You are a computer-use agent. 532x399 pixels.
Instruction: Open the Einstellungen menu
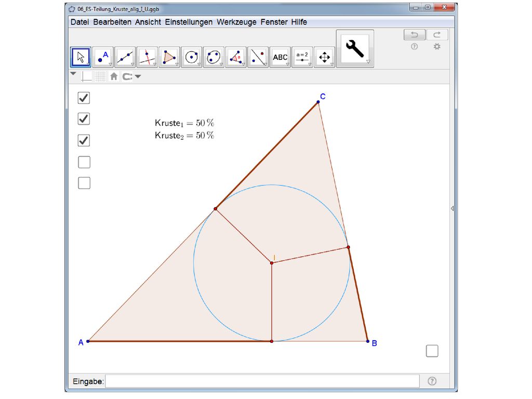189,22
